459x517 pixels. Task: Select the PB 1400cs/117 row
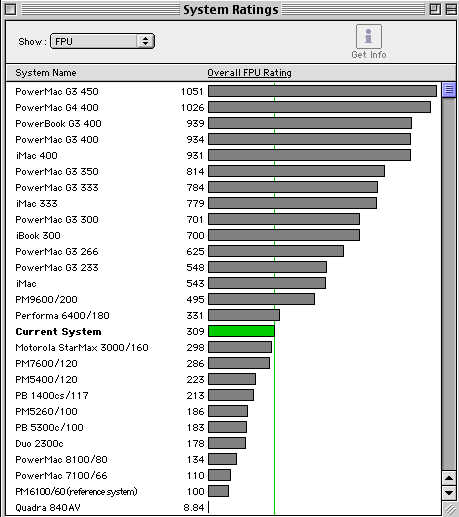pos(223,395)
